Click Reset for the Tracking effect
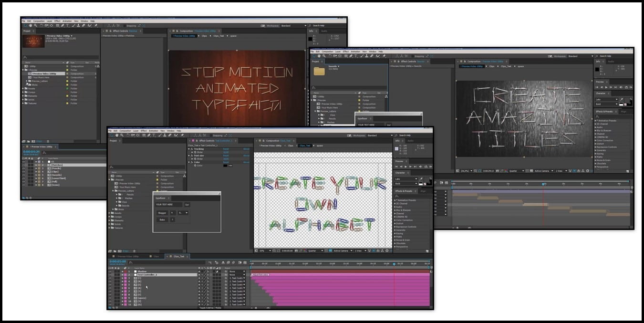This screenshot has width=644, height=323. click(x=226, y=149)
